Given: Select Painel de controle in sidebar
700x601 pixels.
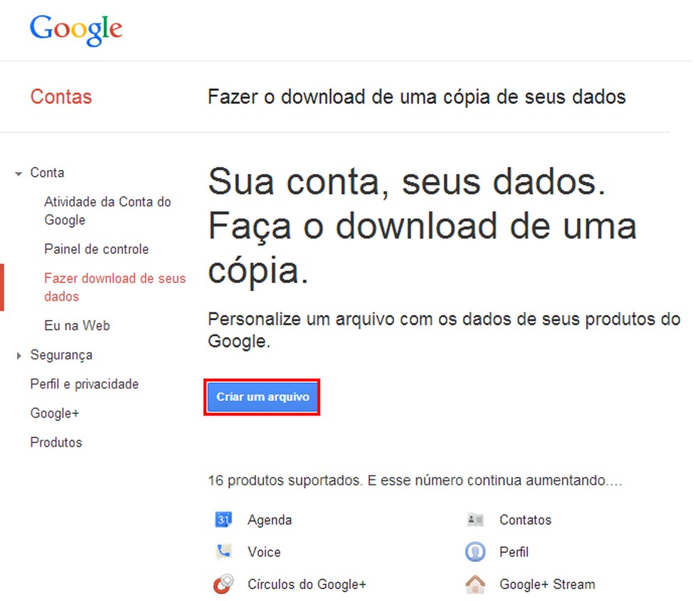Looking at the screenshot, I should [x=96, y=250].
